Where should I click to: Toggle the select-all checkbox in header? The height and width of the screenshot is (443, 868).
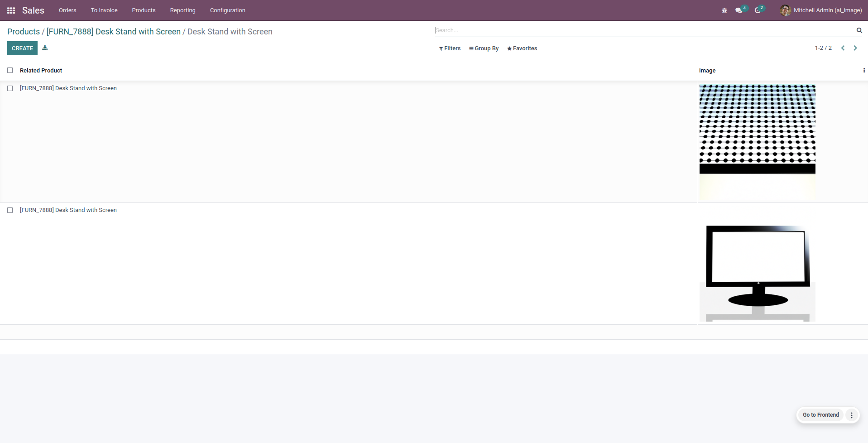10,70
